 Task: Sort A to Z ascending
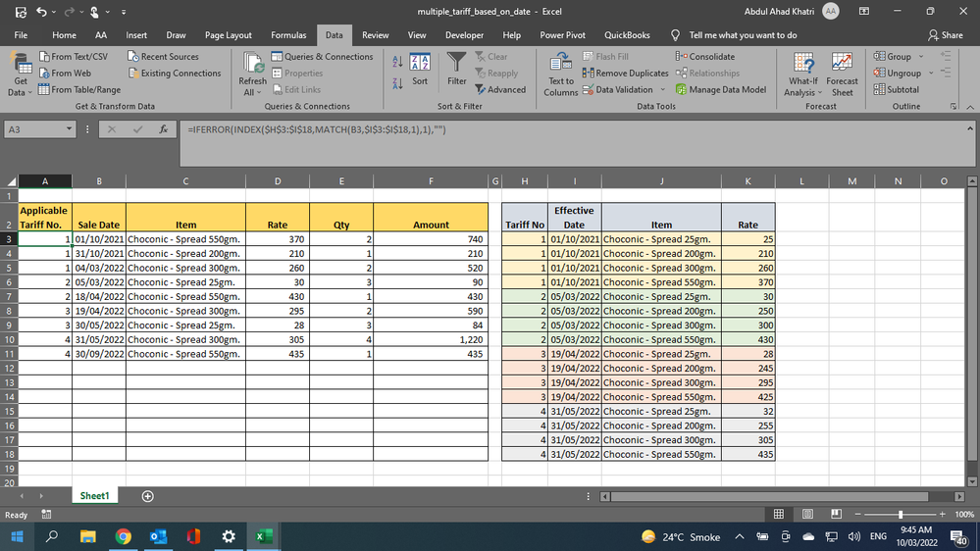click(397, 61)
